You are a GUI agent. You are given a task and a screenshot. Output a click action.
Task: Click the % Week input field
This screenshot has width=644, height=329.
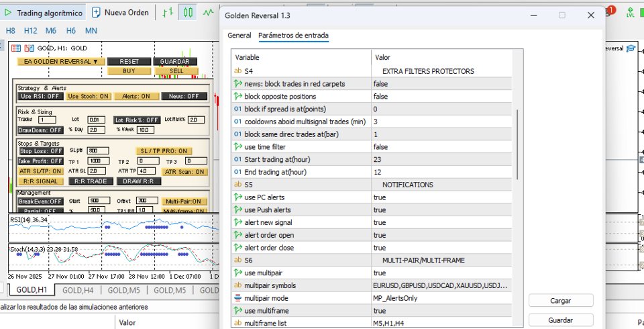click(x=146, y=130)
